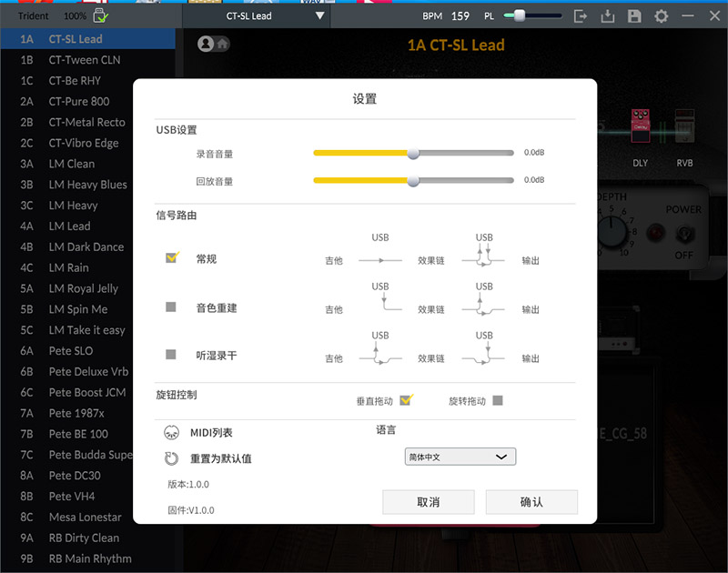This screenshot has height=573, width=728.
Task: Enable the 音色重建 routing option
Action: tap(171, 307)
